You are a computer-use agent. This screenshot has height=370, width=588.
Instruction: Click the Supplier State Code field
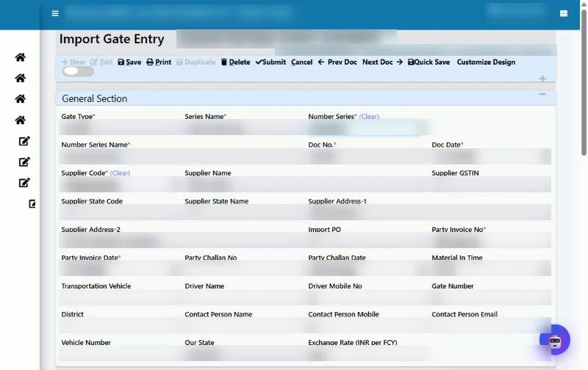(120, 213)
